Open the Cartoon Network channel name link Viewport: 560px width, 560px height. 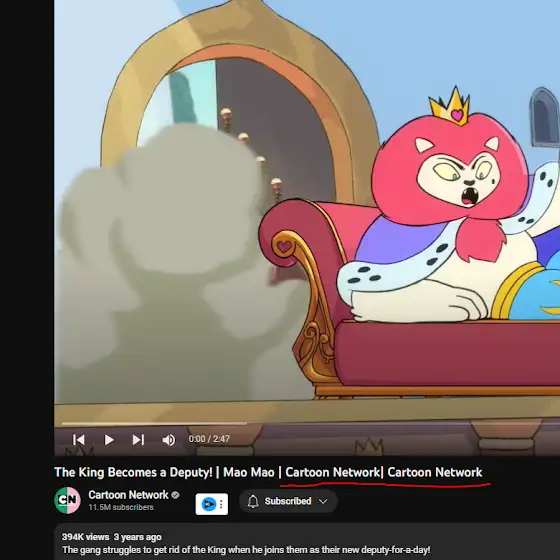128,495
